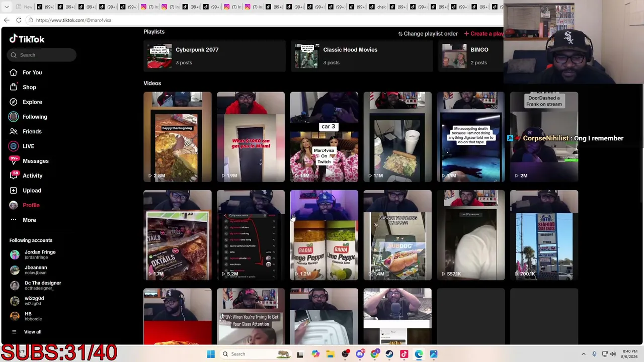Open the Explore compass icon

[14, 102]
